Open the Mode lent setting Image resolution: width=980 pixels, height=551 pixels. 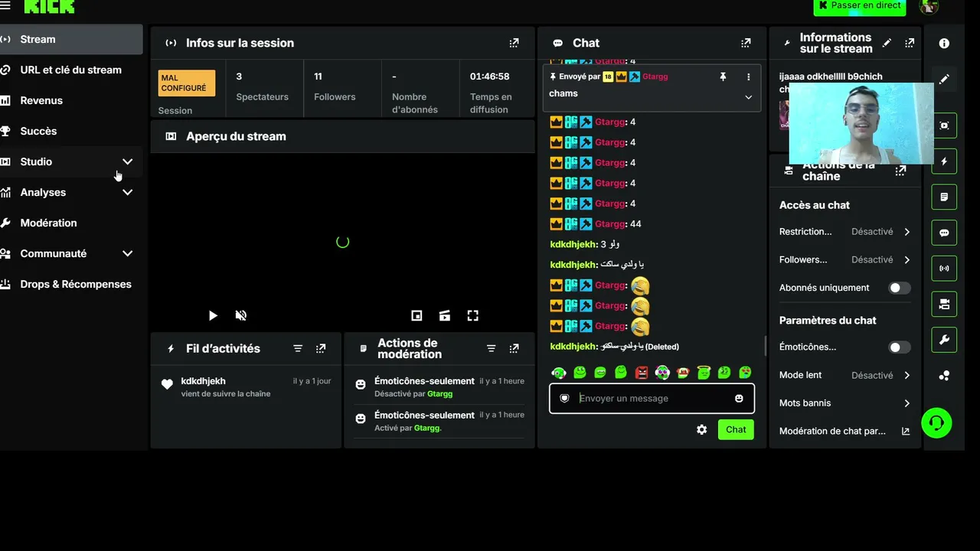tap(845, 375)
